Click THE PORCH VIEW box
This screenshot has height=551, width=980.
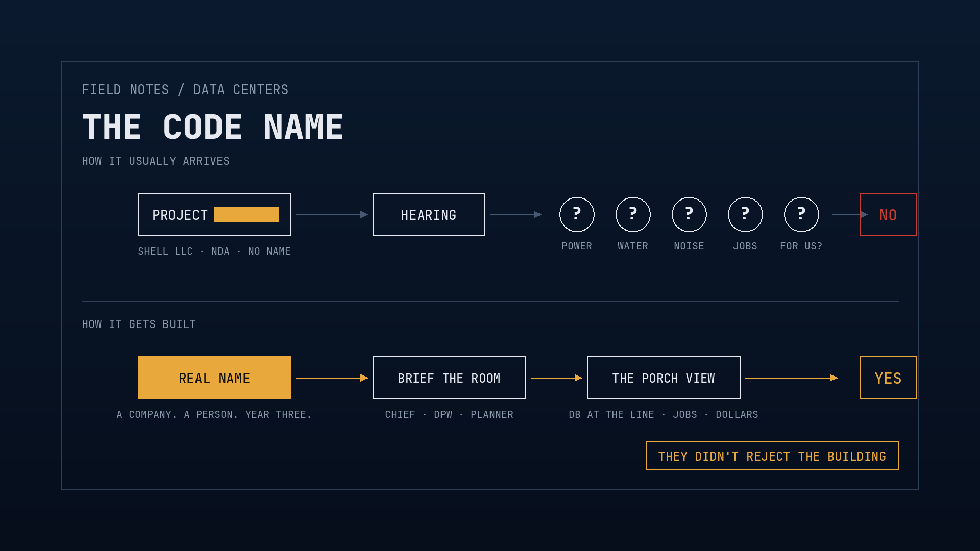click(x=664, y=378)
